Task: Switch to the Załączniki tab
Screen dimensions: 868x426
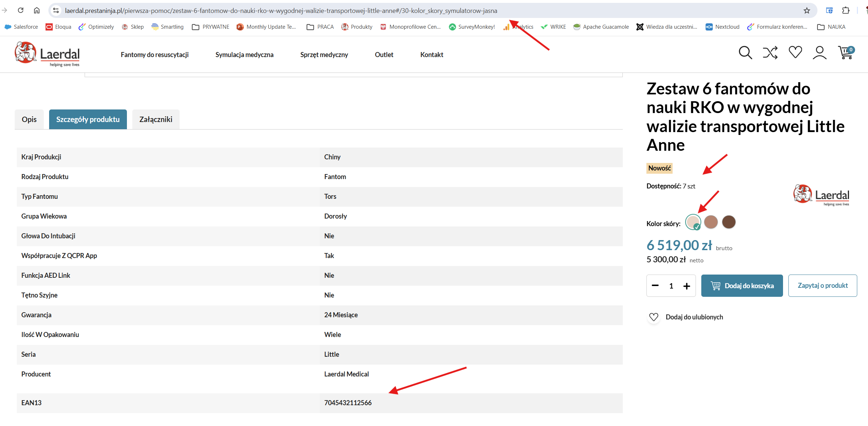Action: 156,119
